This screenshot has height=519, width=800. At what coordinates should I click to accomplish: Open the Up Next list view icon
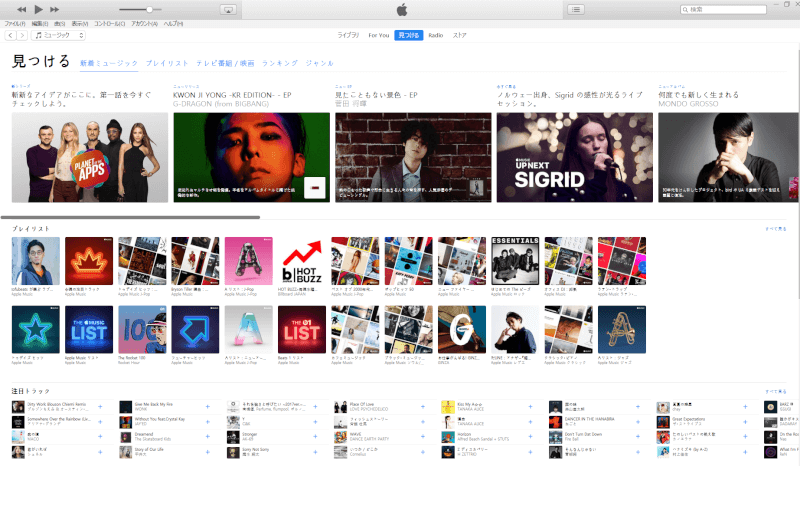pyautogui.click(x=577, y=9)
